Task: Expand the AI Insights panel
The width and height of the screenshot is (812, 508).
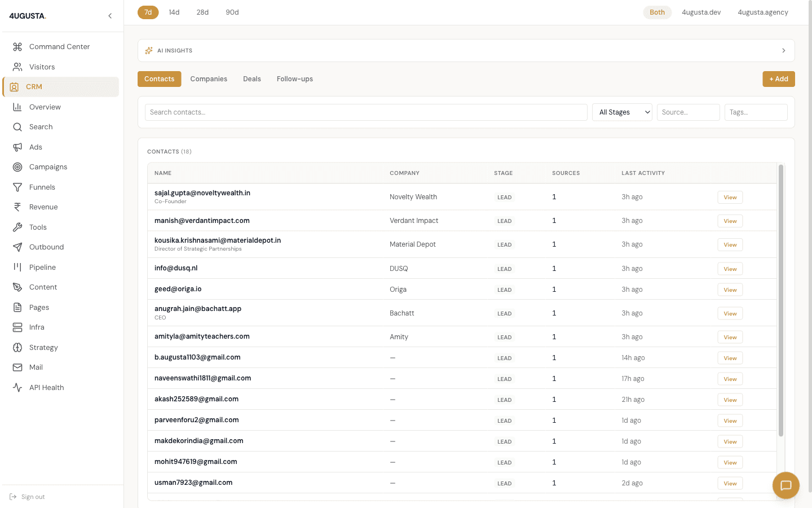Action: (783, 50)
